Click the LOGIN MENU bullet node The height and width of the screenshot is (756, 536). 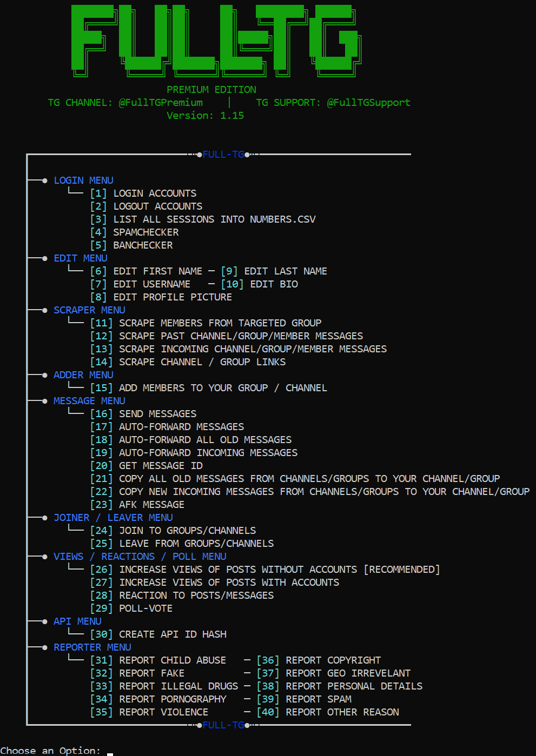44,180
